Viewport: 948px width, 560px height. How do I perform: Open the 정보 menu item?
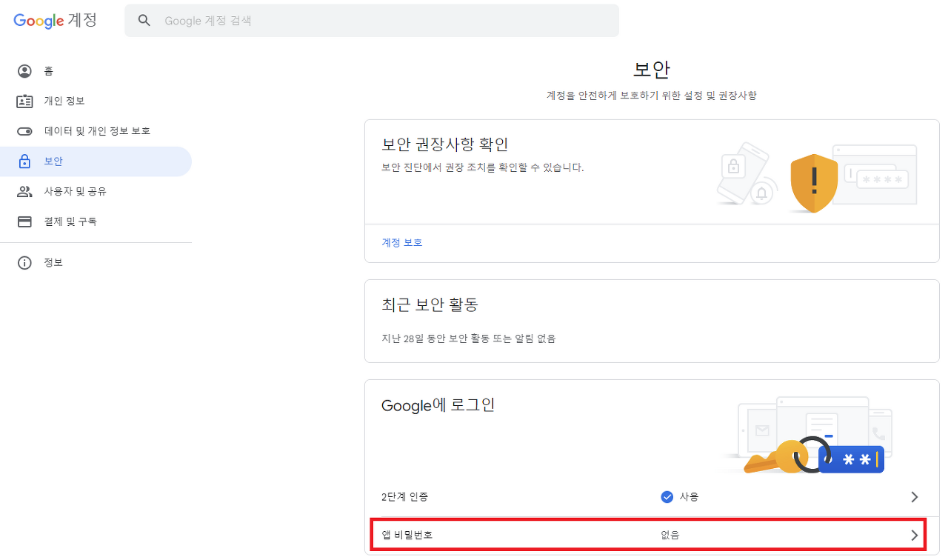(96, 263)
